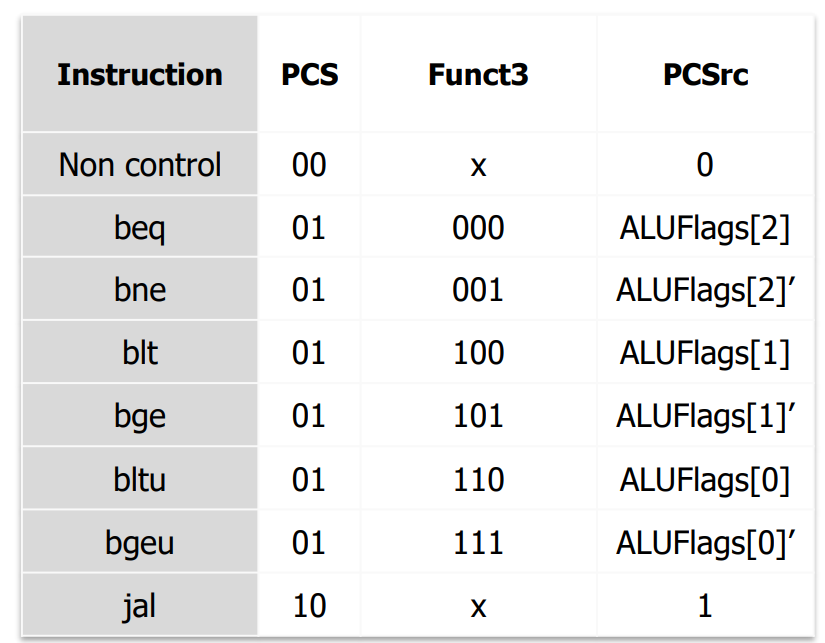The image size is (825, 643).
Task: Click the Funct3 column header
Action: (x=478, y=75)
